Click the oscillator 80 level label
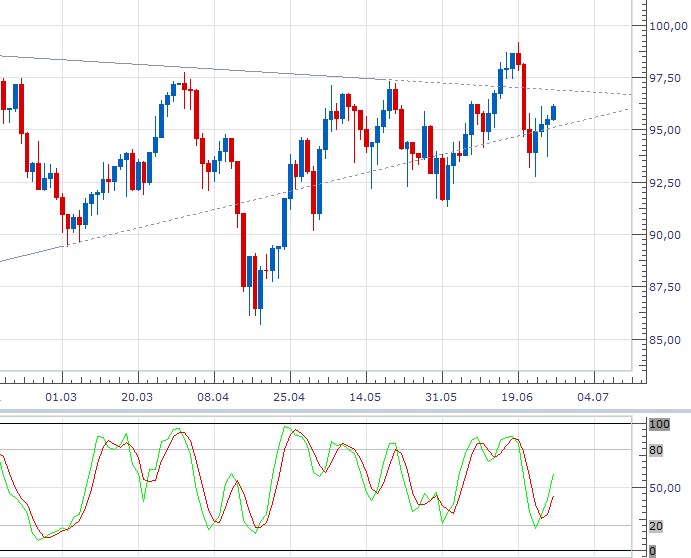691x558 pixels. [x=656, y=450]
